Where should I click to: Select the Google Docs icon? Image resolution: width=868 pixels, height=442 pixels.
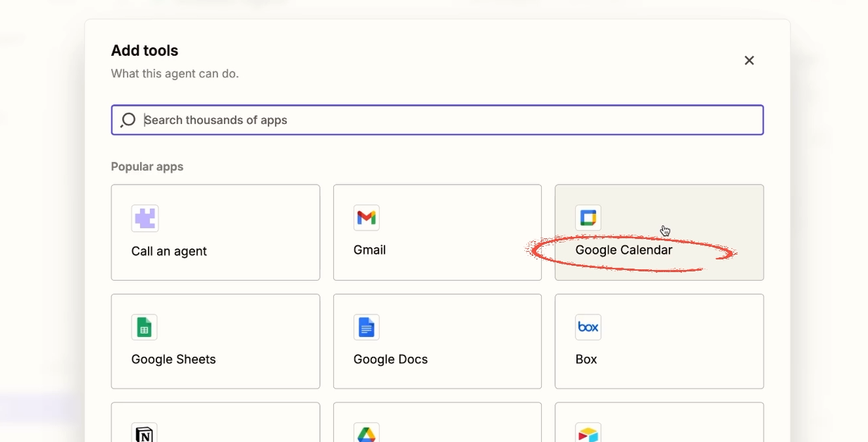[x=366, y=327]
